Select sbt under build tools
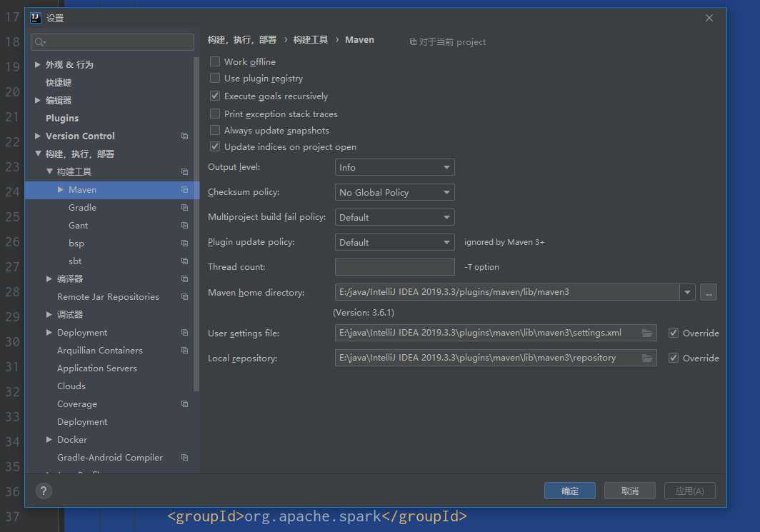 coord(75,261)
